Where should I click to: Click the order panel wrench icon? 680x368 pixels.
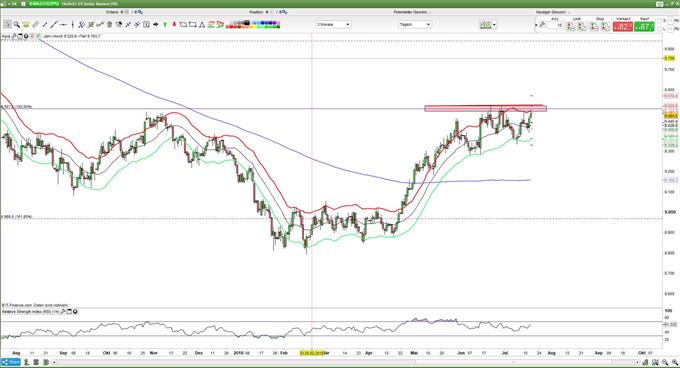point(542,25)
